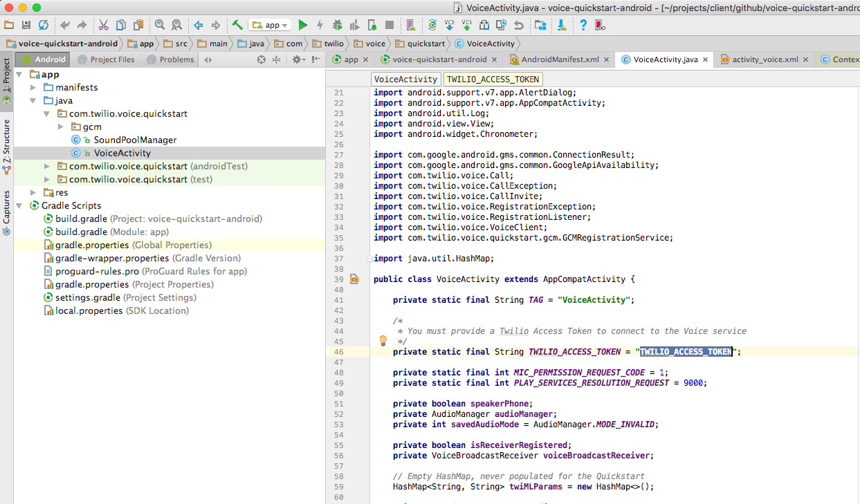The image size is (860, 504).
Task: Click project panel settings gear icon
Action: coord(297,59)
